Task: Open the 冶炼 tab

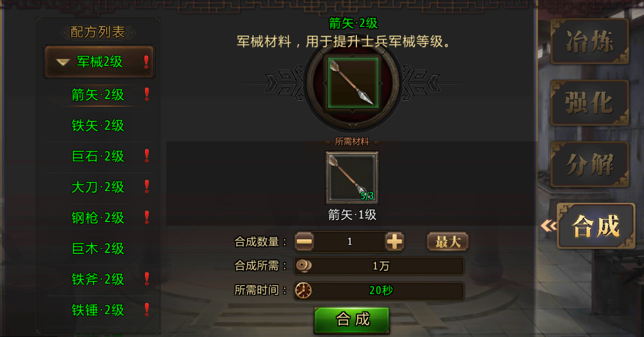Action: click(x=590, y=41)
